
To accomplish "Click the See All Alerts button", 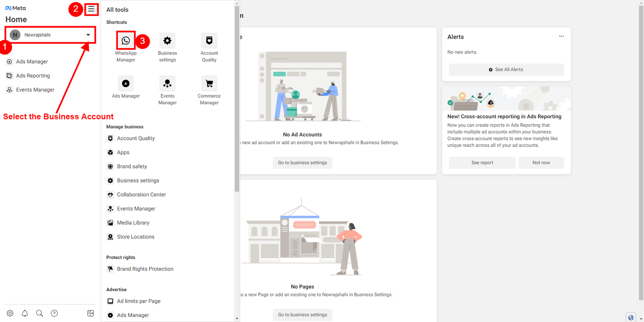I will tap(506, 70).
